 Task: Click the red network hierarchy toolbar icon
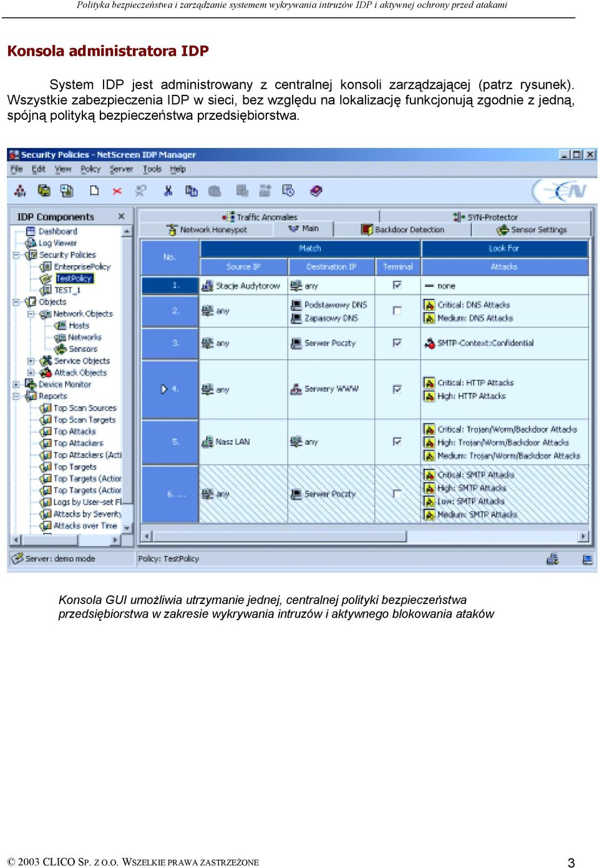[20, 191]
